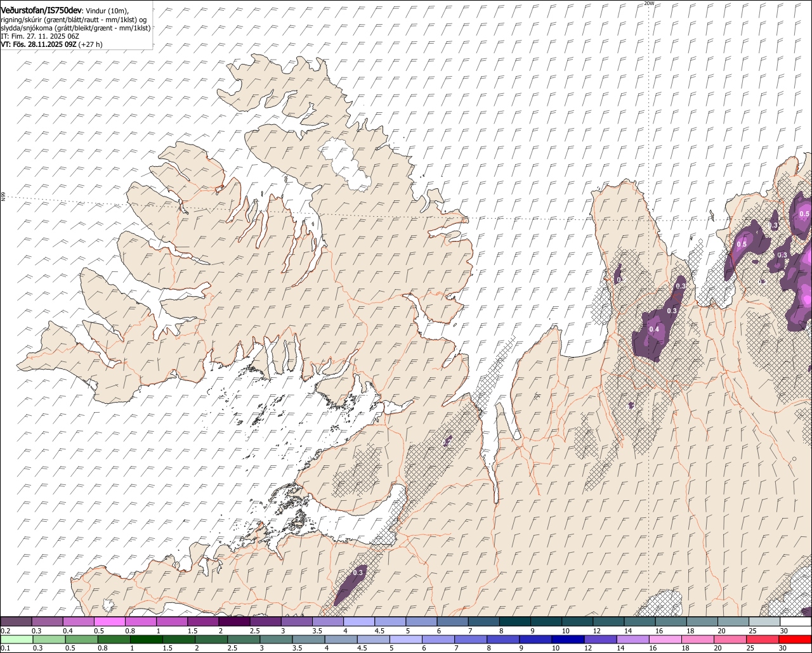
Task: Click the 30 label under the upper legend
Action: pos(783,631)
